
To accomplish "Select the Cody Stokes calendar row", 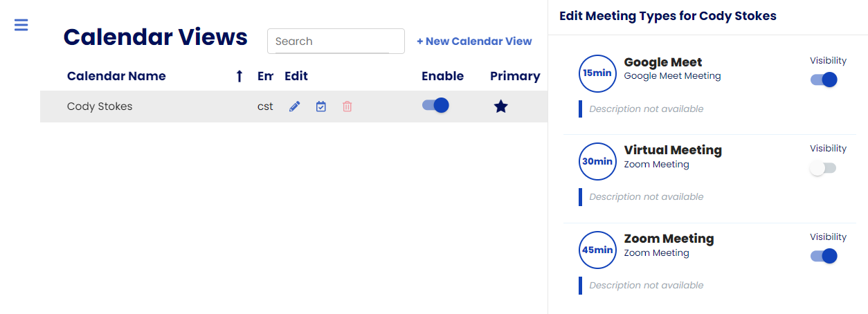I will 293,107.
